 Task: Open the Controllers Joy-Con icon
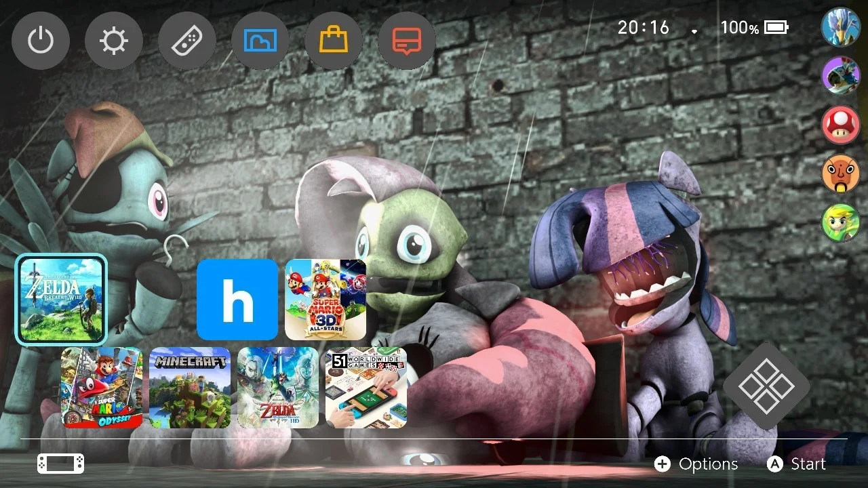click(x=187, y=41)
